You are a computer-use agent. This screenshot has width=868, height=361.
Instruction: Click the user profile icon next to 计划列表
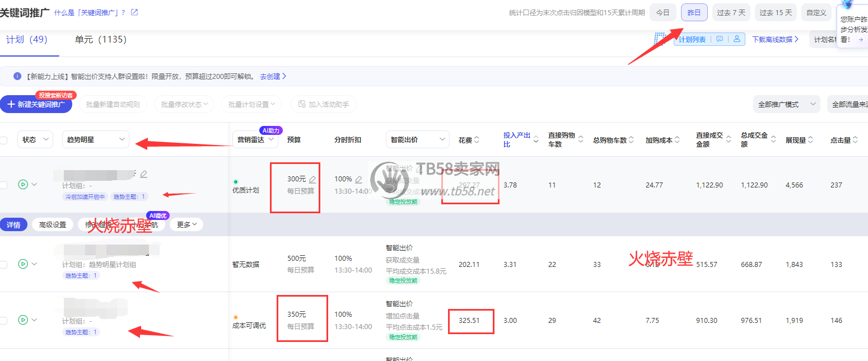tap(737, 39)
